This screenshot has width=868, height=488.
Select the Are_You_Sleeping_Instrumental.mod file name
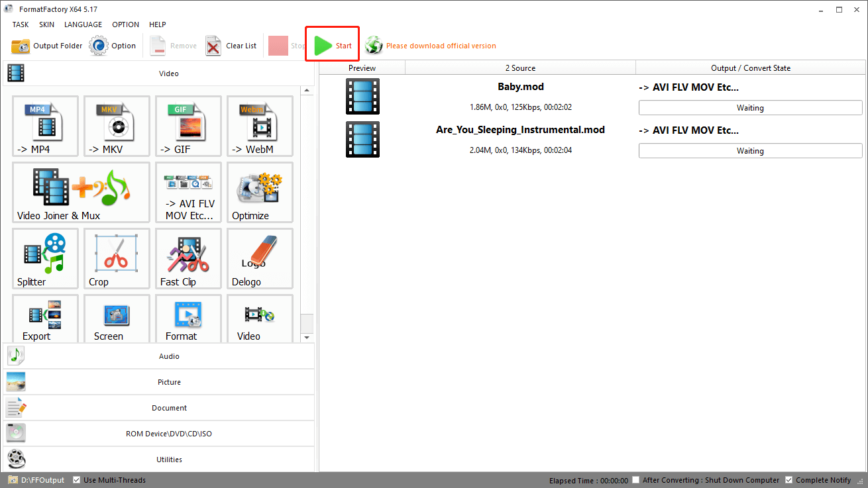tap(520, 130)
